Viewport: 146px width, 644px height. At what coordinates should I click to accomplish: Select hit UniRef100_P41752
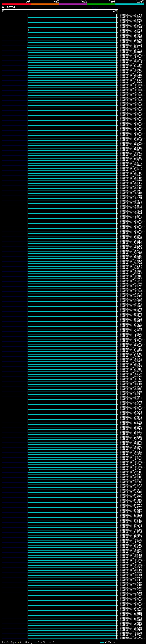pyautogui.click(x=131, y=284)
